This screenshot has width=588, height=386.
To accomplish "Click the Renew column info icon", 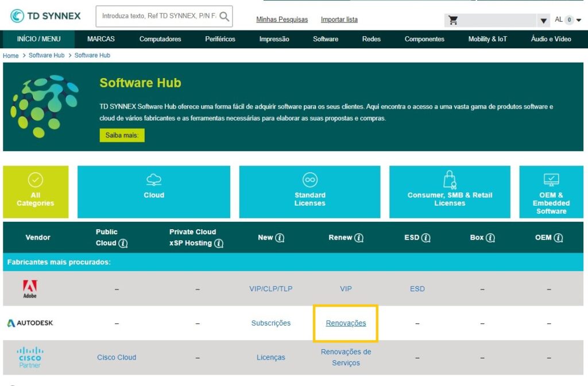I will pyautogui.click(x=359, y=238).
